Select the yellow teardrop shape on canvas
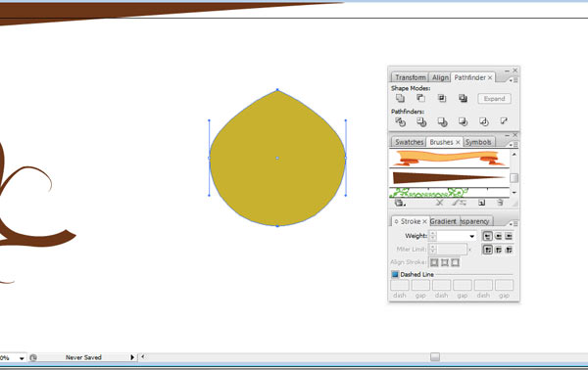Viewport: 588px width, 370px height. 277,158
